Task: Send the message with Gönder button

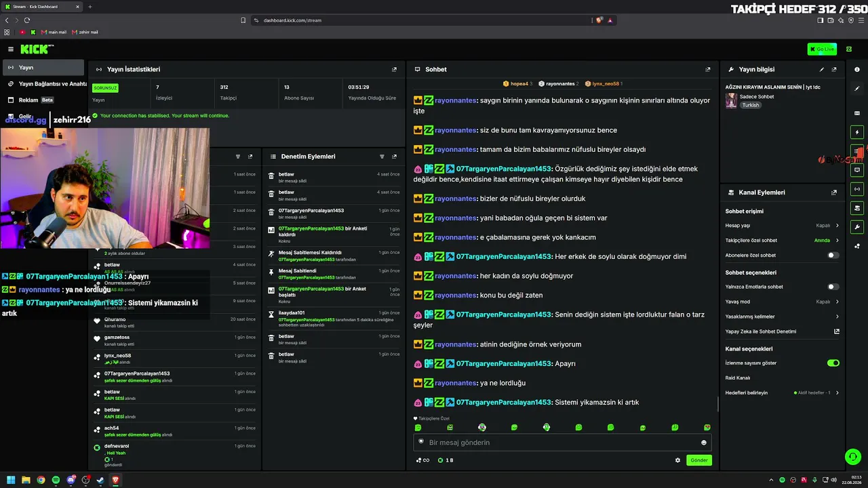Action: tap(698, 460)
